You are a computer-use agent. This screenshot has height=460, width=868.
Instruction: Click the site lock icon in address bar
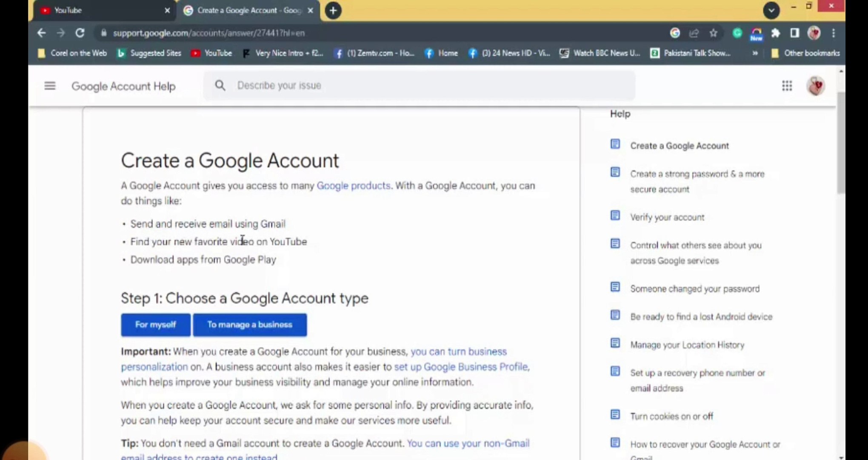coord(103,33)
